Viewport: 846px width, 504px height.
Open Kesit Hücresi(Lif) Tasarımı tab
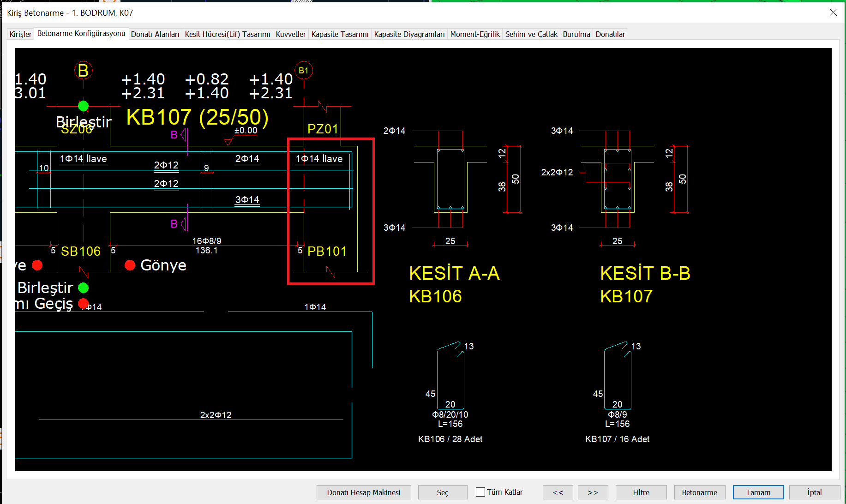(x=228, y=34)
